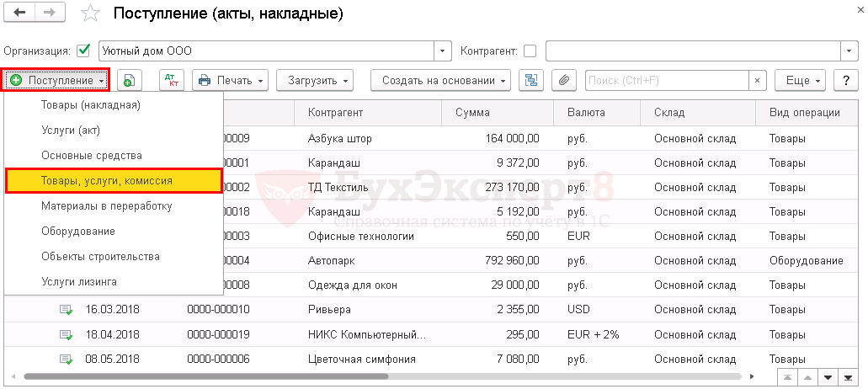Expand the Контрагент dropdown list
Image resolution: width=868 pixels, height=389 pixels.
click(x=848, y=51)
